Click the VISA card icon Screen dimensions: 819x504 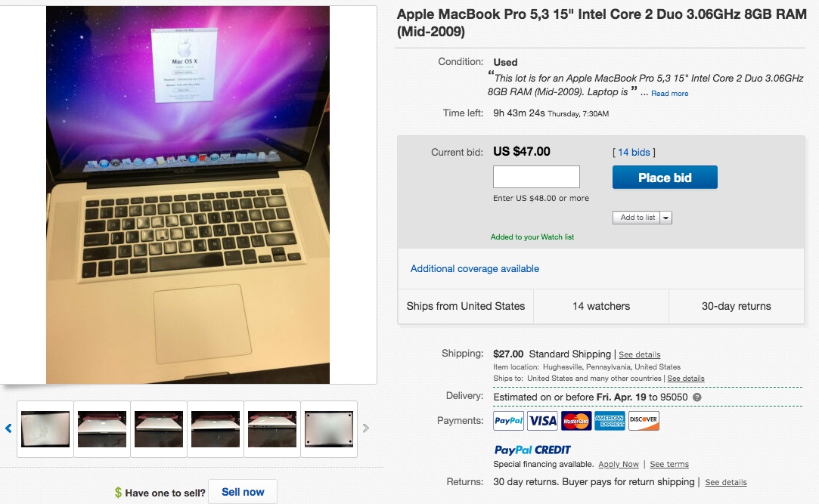(542, 421)
